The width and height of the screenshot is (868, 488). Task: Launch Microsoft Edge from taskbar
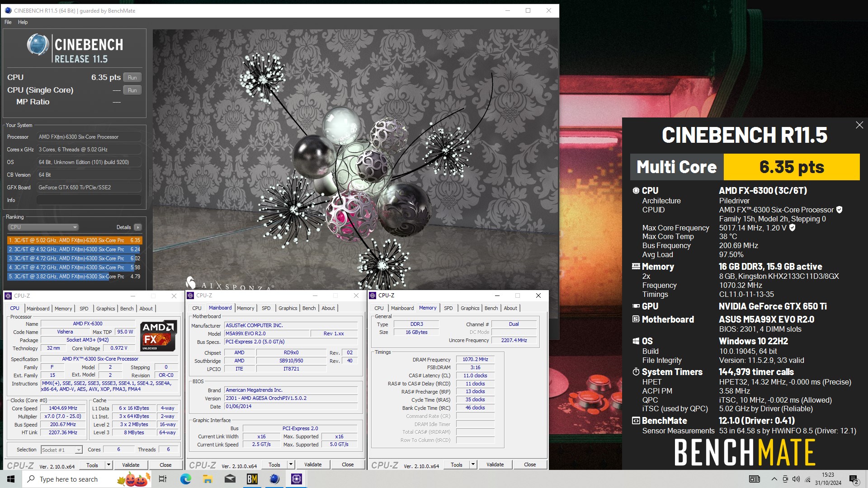click(185, 479)
